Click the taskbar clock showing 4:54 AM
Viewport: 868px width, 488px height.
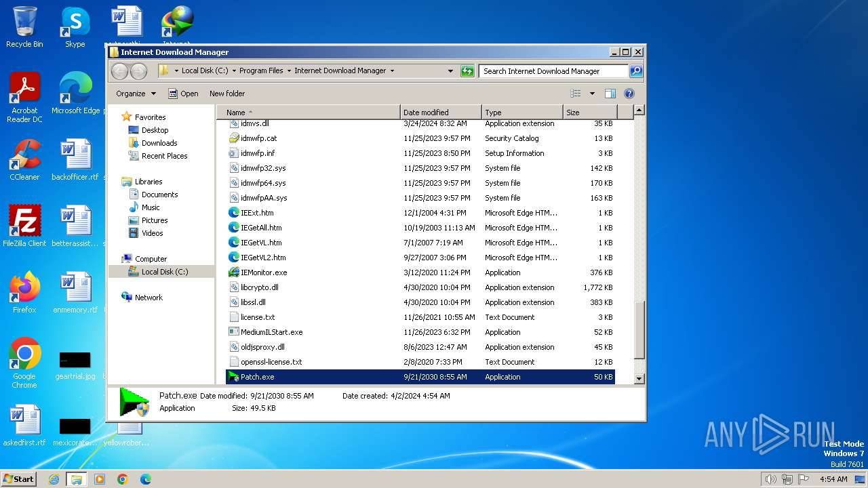pyautogui.click(x=833, y=479)
